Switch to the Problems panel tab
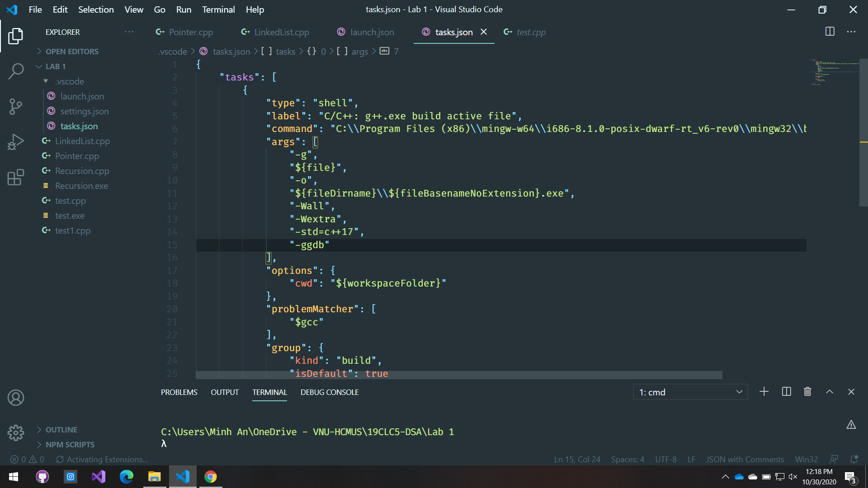 179,392
